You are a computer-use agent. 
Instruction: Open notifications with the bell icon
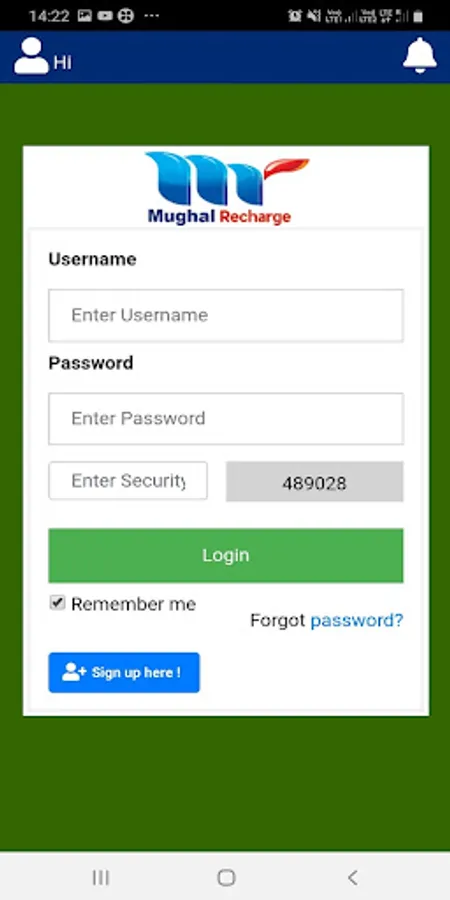coord(420,55)
